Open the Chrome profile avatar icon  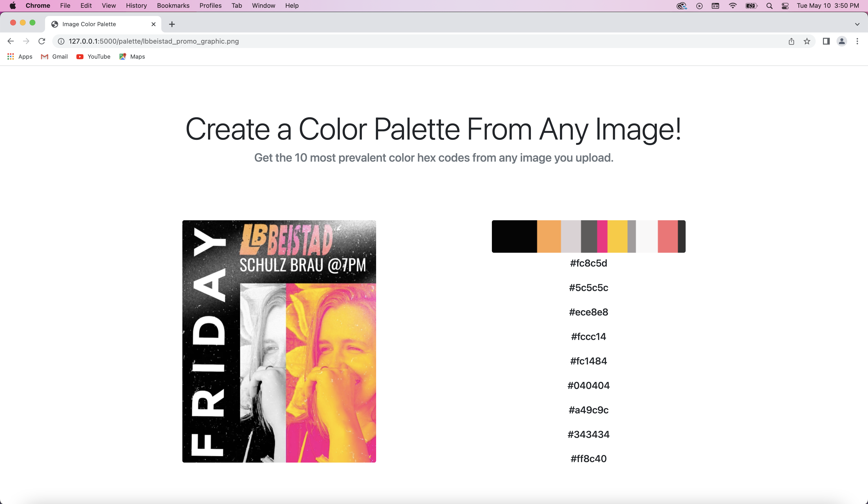point(841,41)
